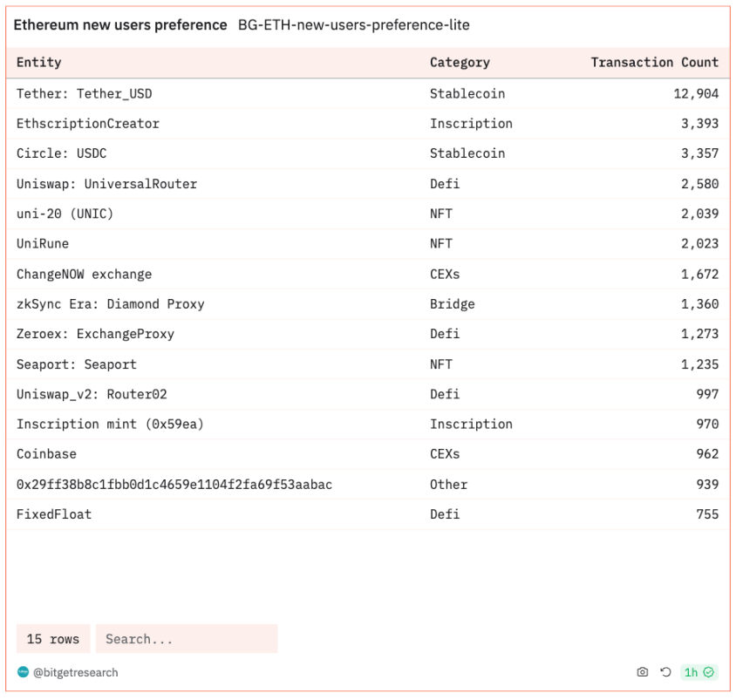
Task: Click the FixedFloat entity cell
Action: (x=53, y=514)
